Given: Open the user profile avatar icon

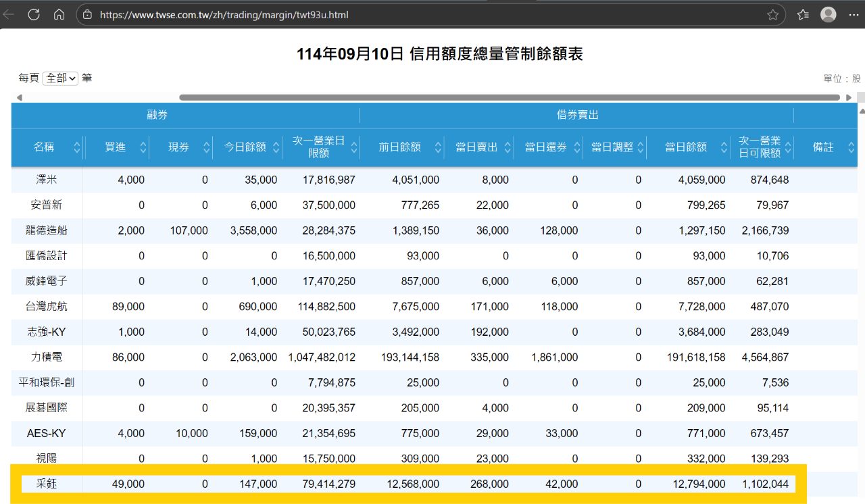Looking at the screenshot, I should coord(828,14).
